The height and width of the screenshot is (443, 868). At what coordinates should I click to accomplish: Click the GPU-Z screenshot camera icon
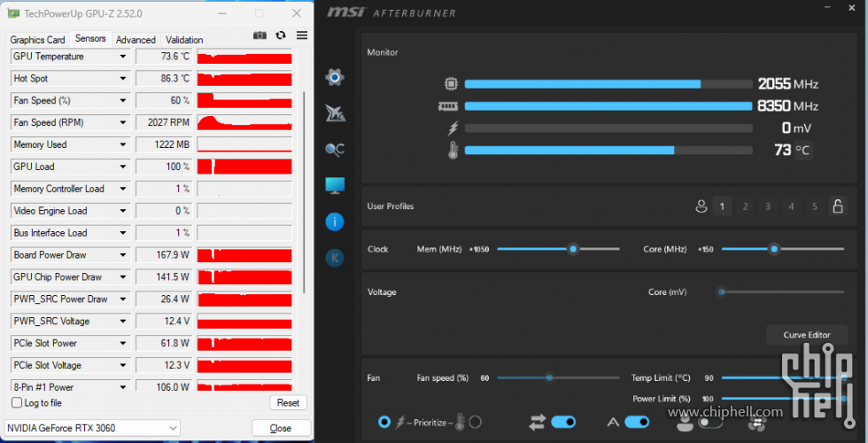coord(260,35)
